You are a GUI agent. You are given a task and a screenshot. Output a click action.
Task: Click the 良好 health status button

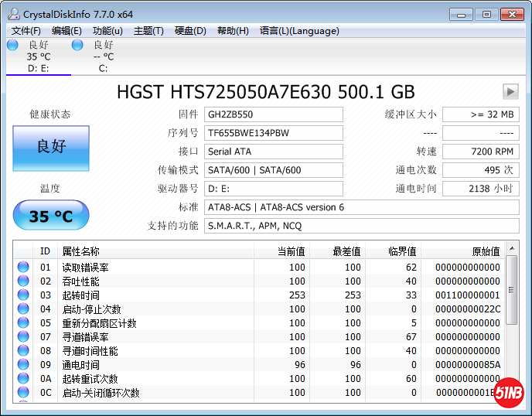coord(51,148)
